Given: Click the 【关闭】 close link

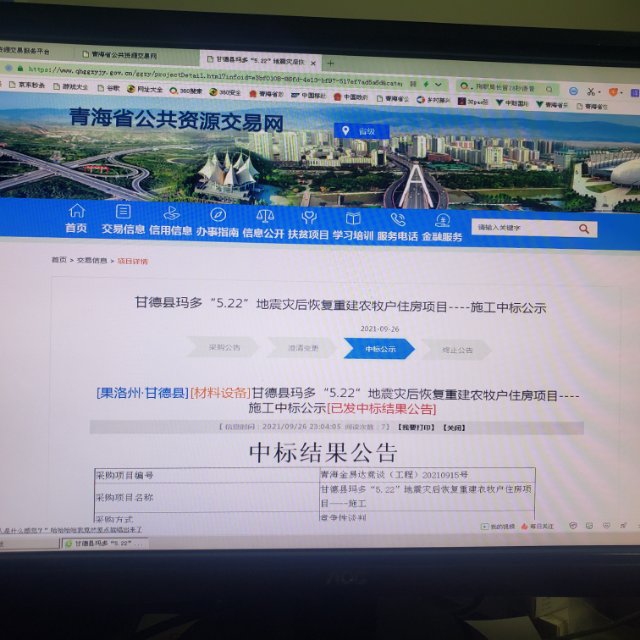Looking at the screenshot, I should click(454, 428).
